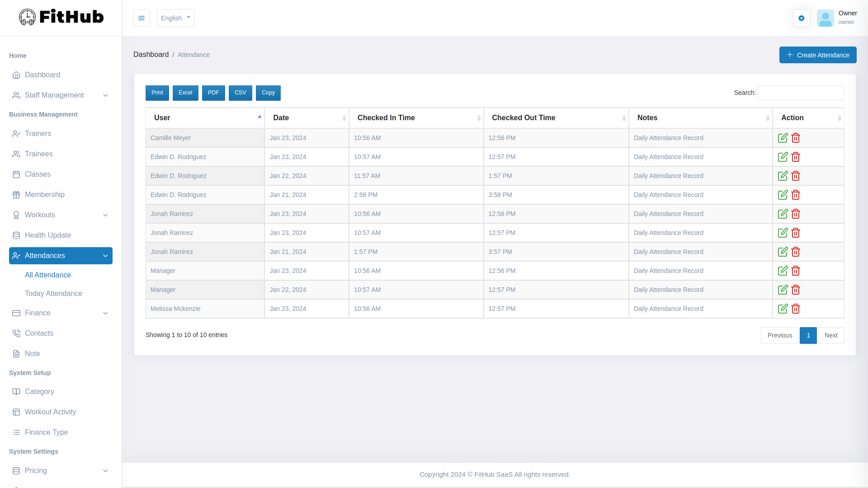Open the FitHub sidebar Dashboard icon
Image resolution: width=868 pixels, height=488 pixels.
[17, 75]
